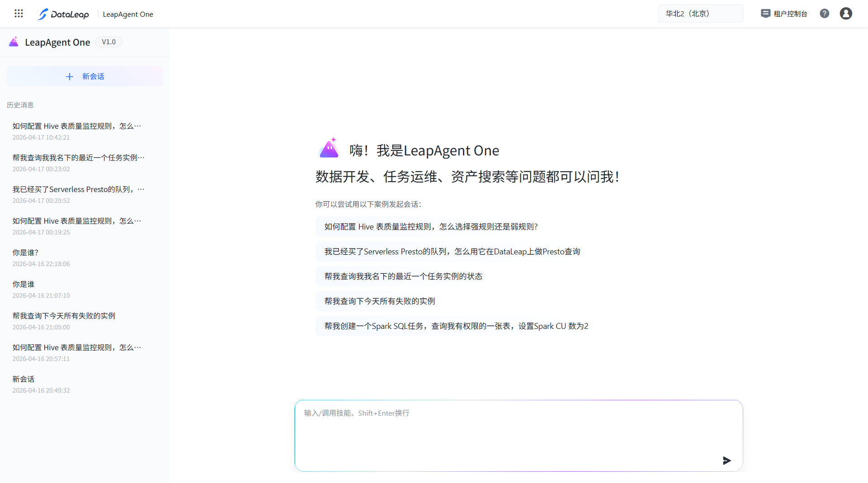Screen dimensions: 868x483
Task: Choose the Hive 表质量监控规则 example prompt
Action: 431,227
